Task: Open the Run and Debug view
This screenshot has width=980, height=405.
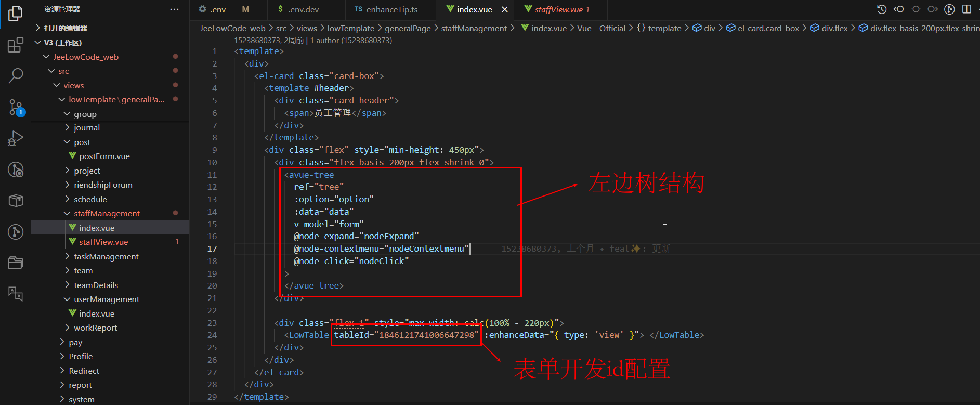Action: click(x=16, y=138)
